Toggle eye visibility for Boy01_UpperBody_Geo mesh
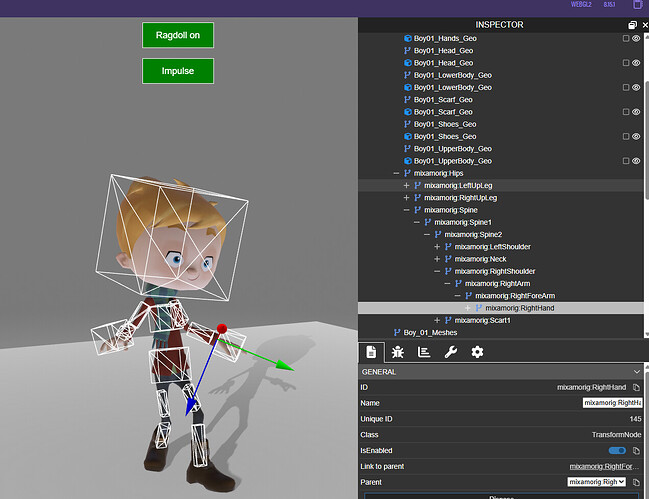This screenshot has height=499, width=649. (x=636, y=161)
